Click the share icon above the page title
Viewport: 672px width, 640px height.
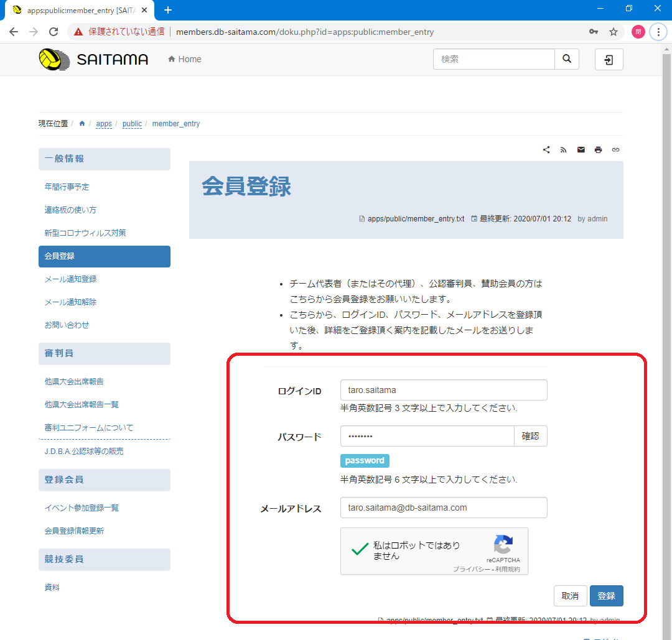pos(546,150)
